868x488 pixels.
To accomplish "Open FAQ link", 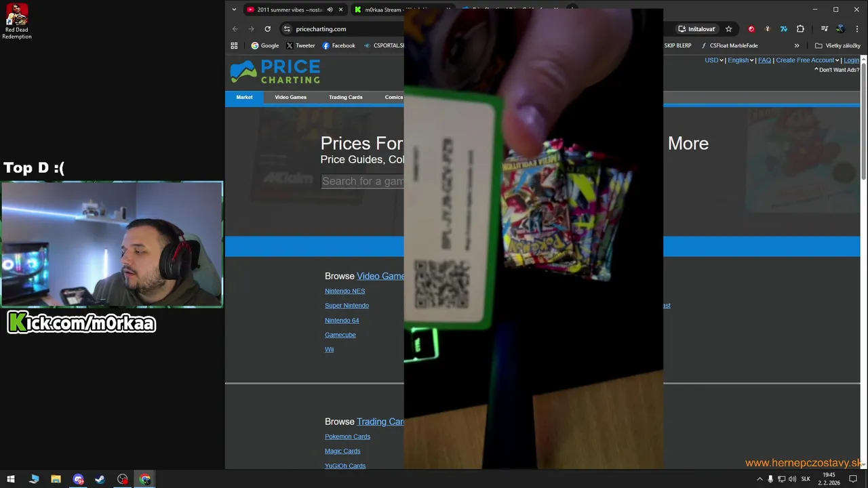I will pos(764,60).
